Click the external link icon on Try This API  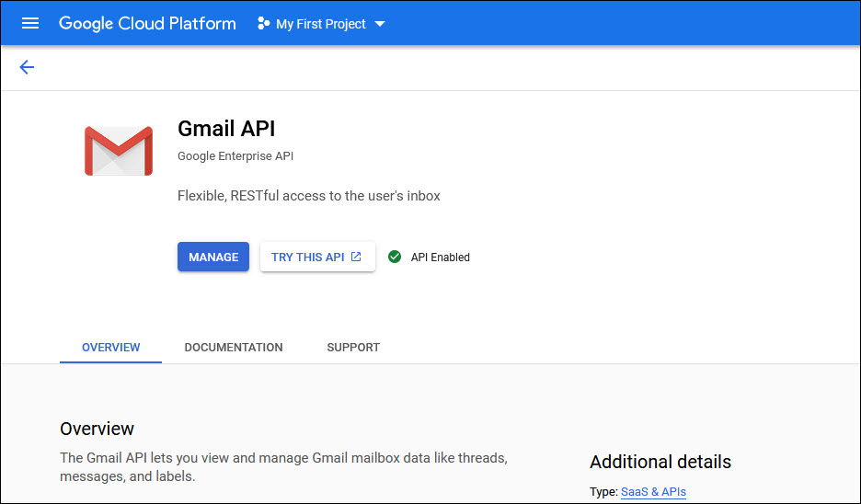pyautogui.click(x=356, y=257)
